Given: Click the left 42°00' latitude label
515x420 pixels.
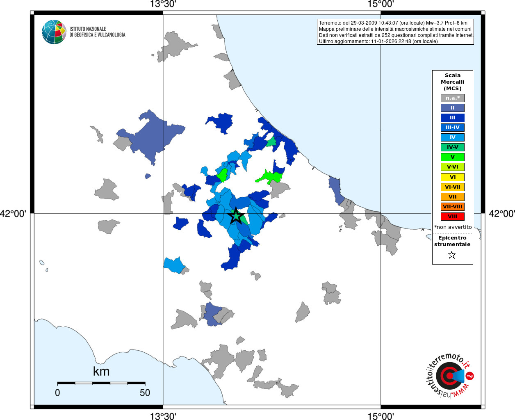Looking at the screenshot, I should coord(13,214).
